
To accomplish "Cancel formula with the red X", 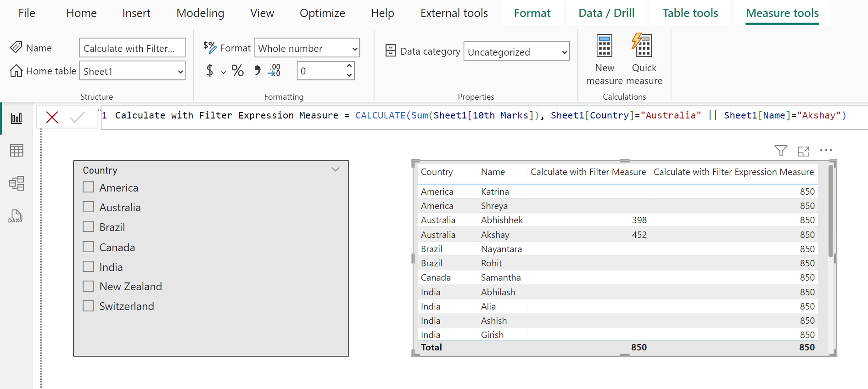I will (x=52, y=118).
